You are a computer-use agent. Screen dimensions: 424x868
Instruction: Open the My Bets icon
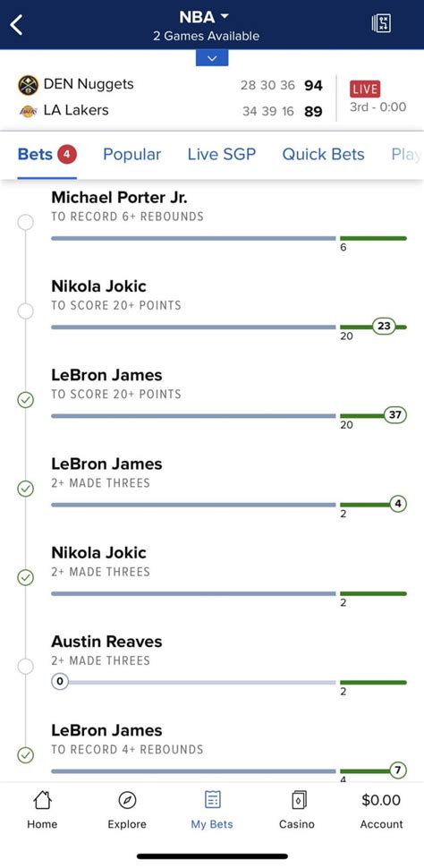[x=212, y=799]
